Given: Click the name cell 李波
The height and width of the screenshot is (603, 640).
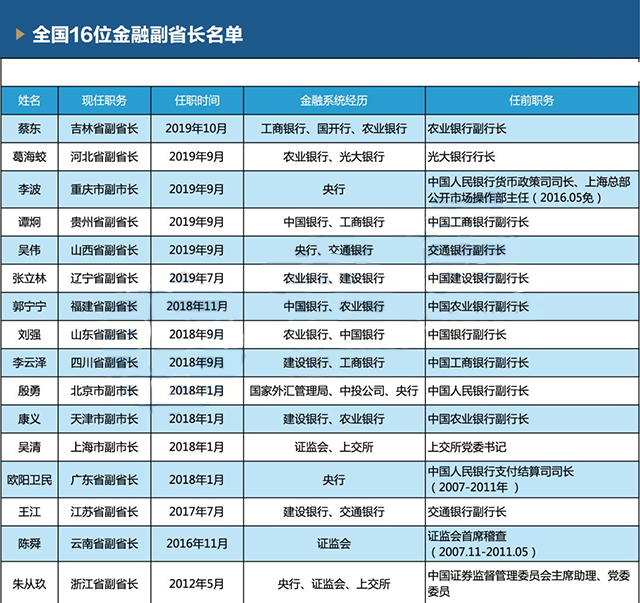Looking at the screenshot, I should [29, 189].
